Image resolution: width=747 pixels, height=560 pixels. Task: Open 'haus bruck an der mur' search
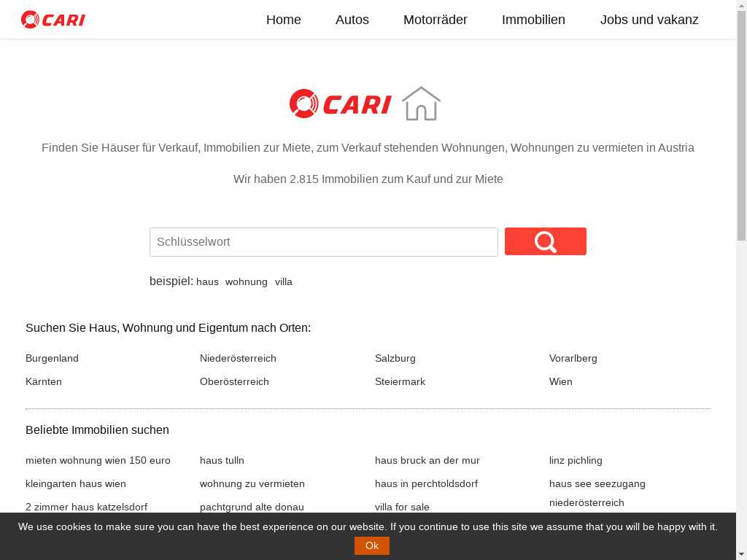(427, 461)
